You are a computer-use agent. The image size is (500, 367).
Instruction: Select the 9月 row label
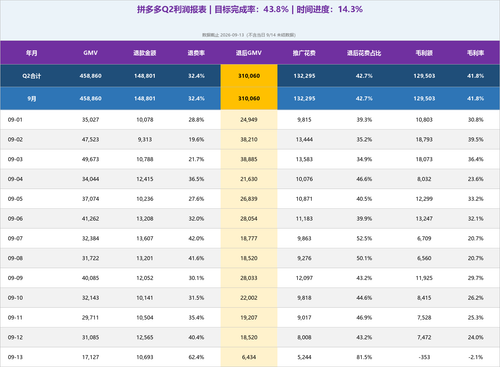[x=32, y=99]
